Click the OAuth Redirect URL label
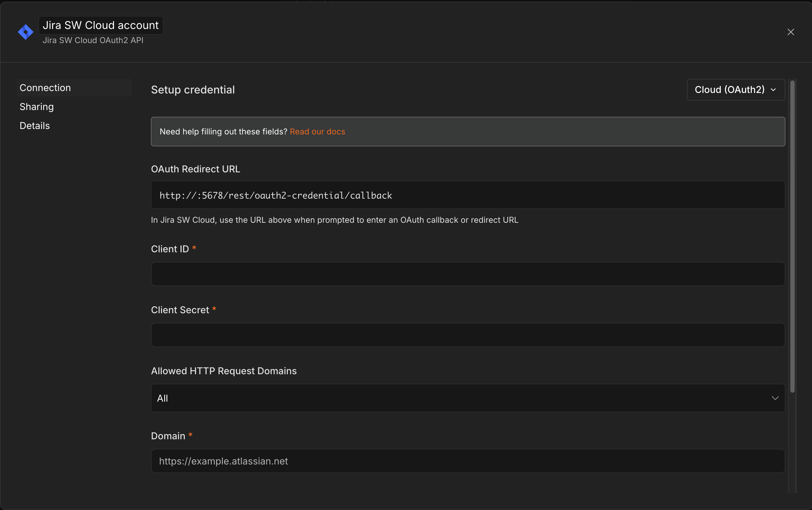This screenshot has width=812, height=510. tap(196, 169)
